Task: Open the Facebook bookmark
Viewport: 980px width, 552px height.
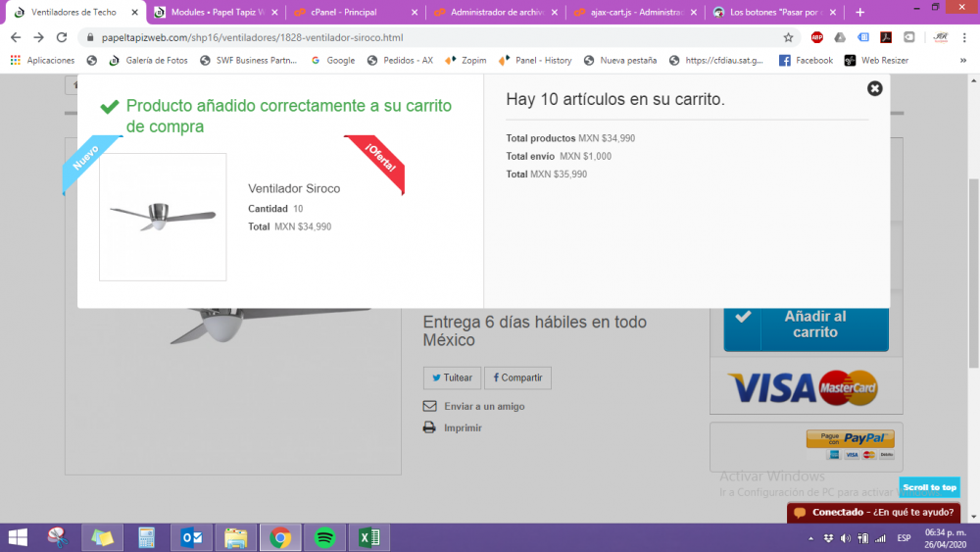Action: click(806, 61)
